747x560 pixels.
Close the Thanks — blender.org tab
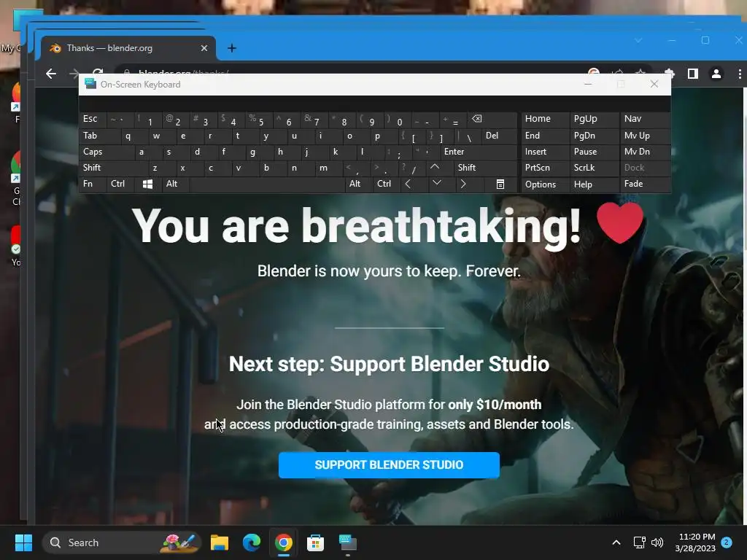(204, 48)
